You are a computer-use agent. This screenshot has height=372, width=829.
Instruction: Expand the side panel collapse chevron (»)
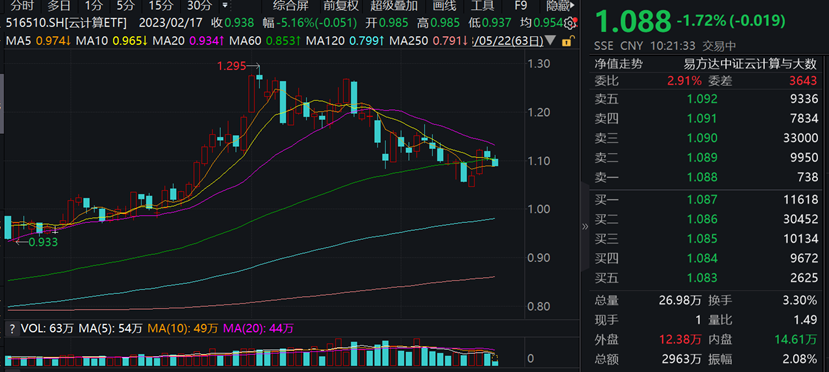[585, 227]
